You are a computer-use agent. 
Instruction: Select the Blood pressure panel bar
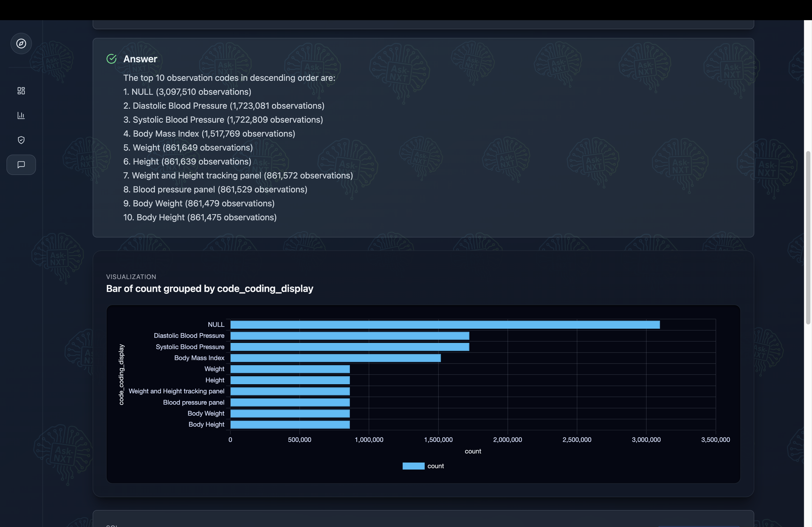click(x=290, y=402)
